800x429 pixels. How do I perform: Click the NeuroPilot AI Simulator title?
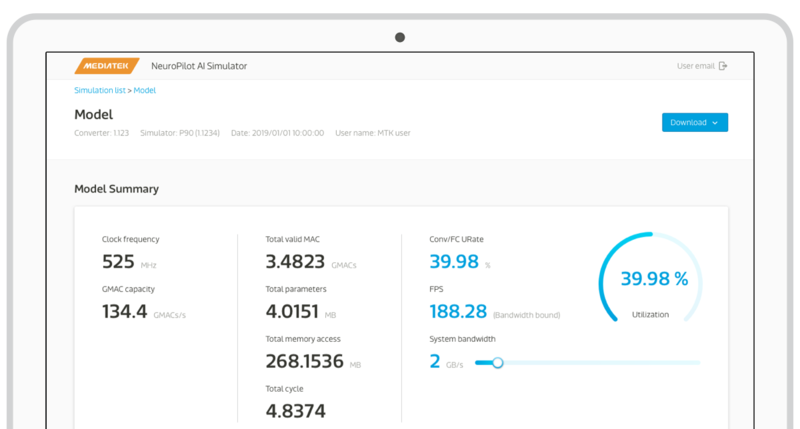pos(198,66)
